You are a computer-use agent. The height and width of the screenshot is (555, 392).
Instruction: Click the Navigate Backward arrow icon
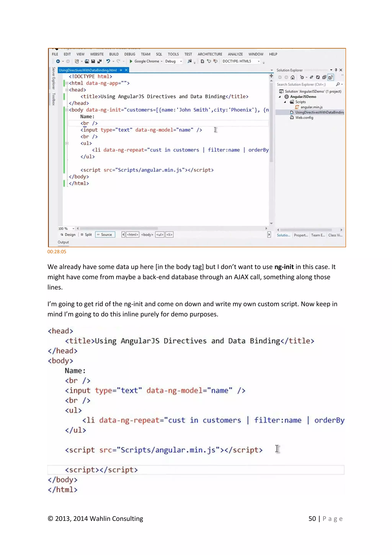coord(58,61)
